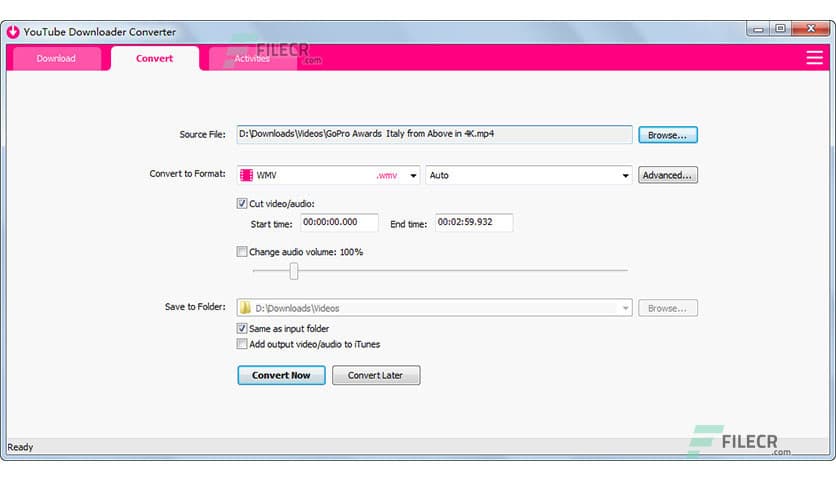Click the Start time field
This screenshot has width=836, height=484.
(339, 222)
